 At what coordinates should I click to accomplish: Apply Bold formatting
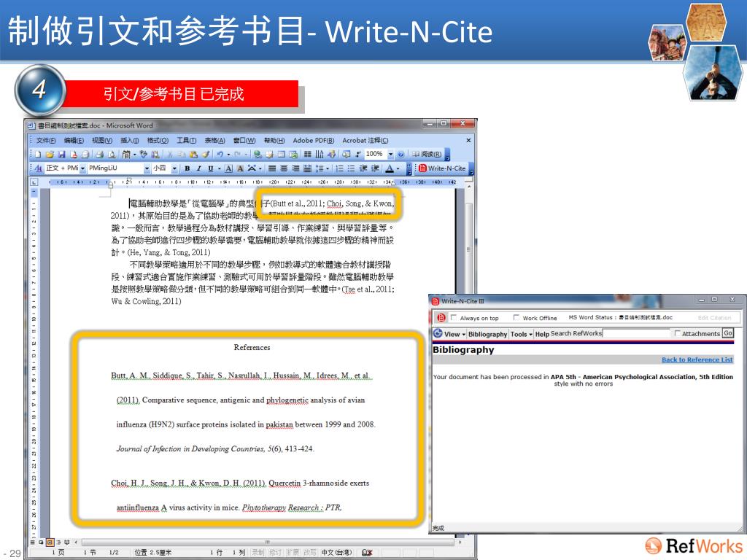[187, 168]
